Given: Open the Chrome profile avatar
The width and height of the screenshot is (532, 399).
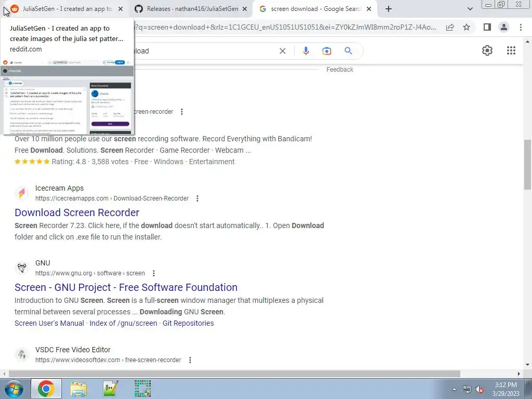Looking at the screenshot, I should point(504,27).
